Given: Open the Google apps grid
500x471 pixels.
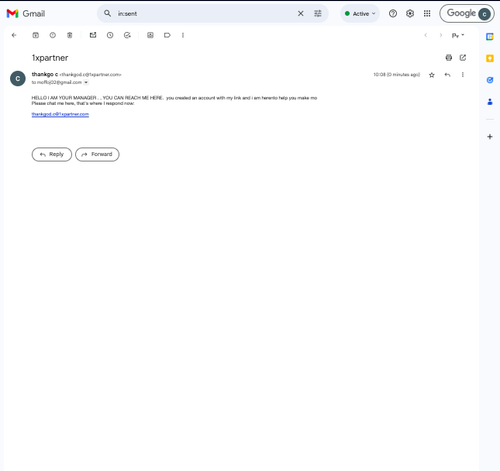Looking at the screenshot, I should pyautogui.click(x=427, y=13).
